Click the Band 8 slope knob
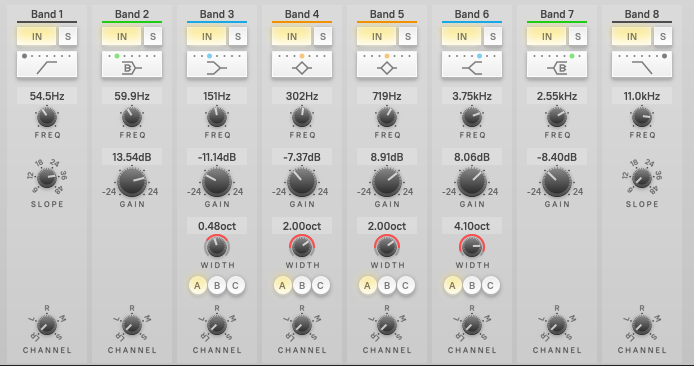The height and width of the screenshot is (366, 694). [x=642, y=178]
